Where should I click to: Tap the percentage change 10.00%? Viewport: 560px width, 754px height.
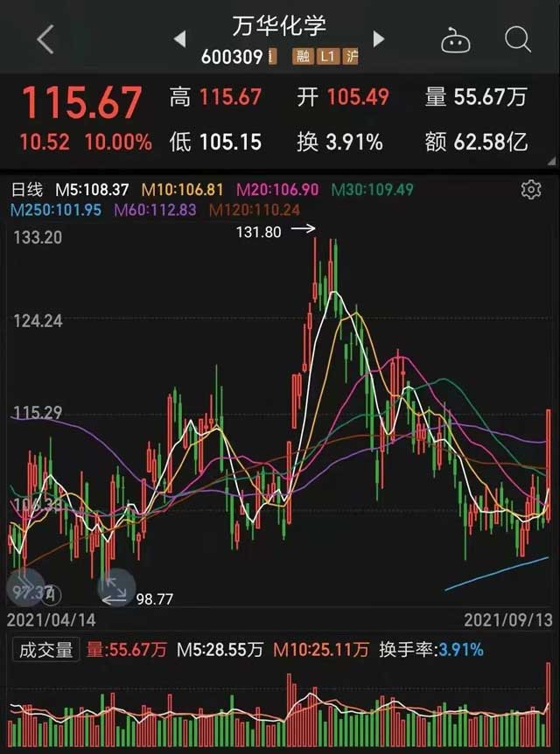click(118, 143)
